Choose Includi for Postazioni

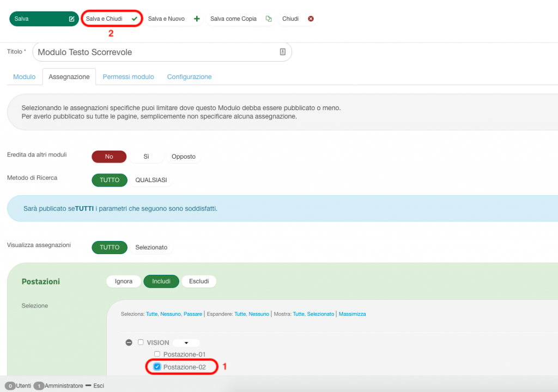coord(161,281)
